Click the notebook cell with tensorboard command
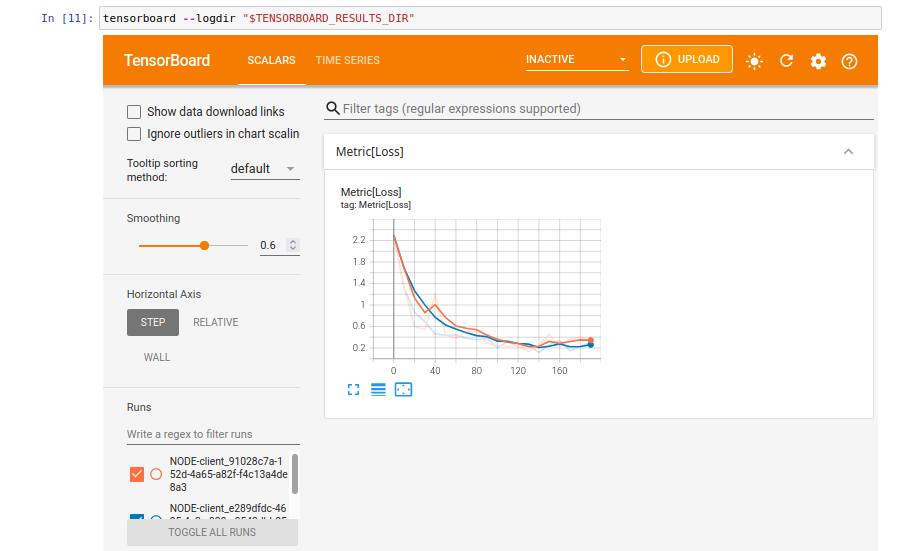The width and height of the screenshot is (897, 551). (490, 18)
